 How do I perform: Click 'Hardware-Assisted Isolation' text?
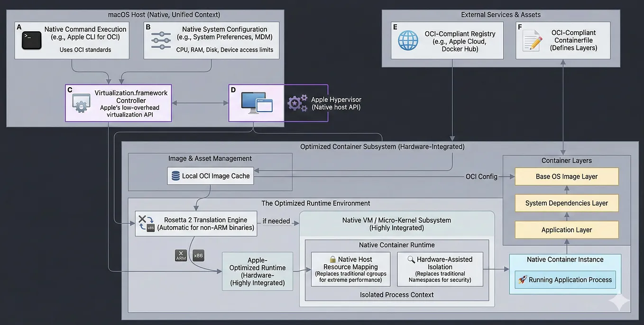pyautogui.click(x=440, y=263)
